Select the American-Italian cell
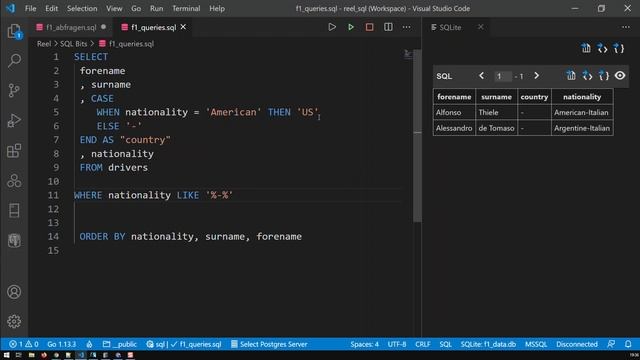Viewport: 640px width, 360px height. 582,112
